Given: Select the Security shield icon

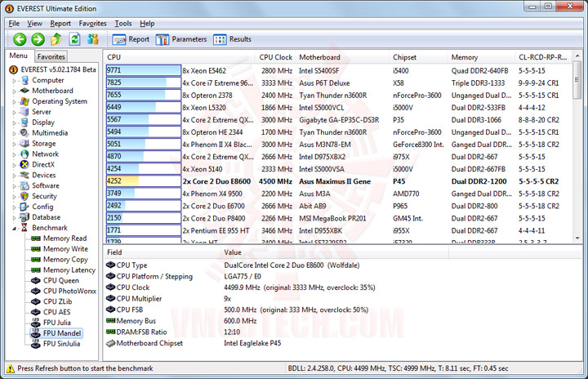Looking at the screenshot, I should coord(24,196).
